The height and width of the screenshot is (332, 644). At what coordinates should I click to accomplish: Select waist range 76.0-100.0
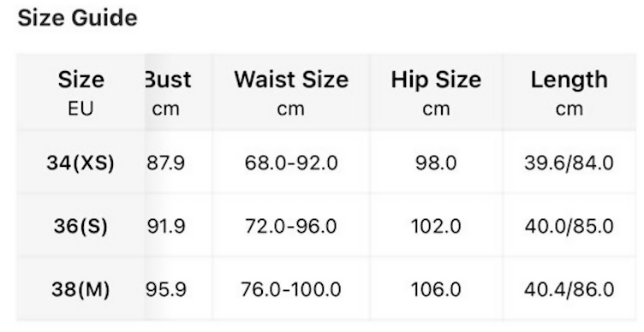coord(291,289)
